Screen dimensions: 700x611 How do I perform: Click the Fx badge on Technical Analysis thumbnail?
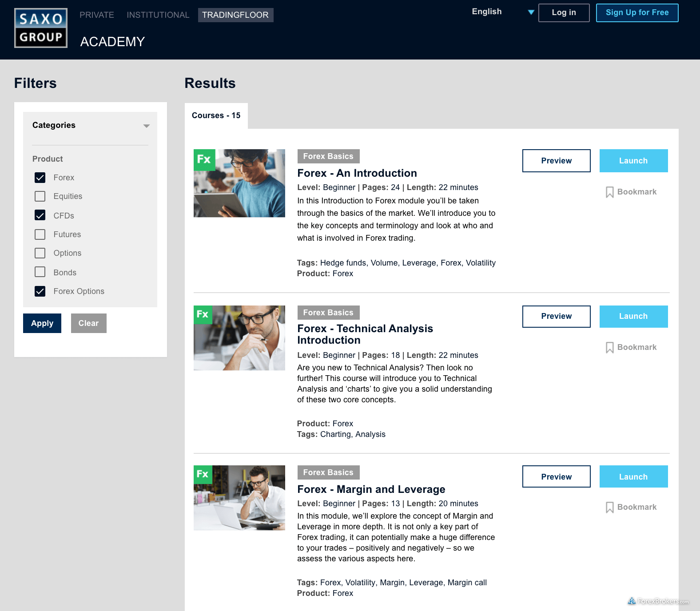[x=203, y=314]
